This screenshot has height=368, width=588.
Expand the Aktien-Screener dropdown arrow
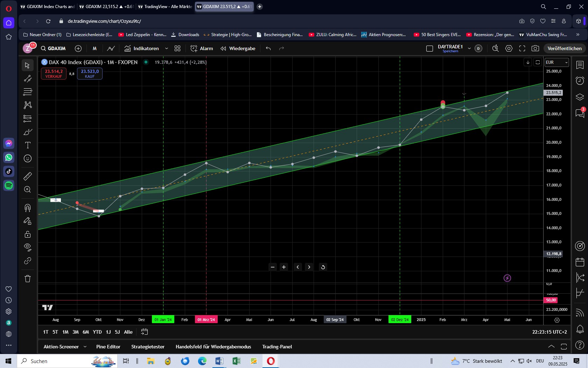click(x=85, y=347)
